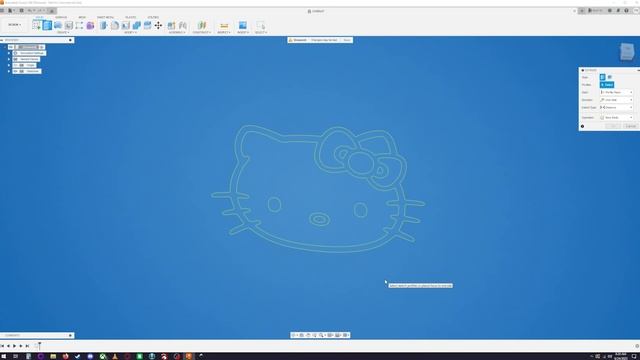Start a new sketch with Create Sketch
Image resolution: width=640 pixels, height=360 pixels.
[36, 25]
